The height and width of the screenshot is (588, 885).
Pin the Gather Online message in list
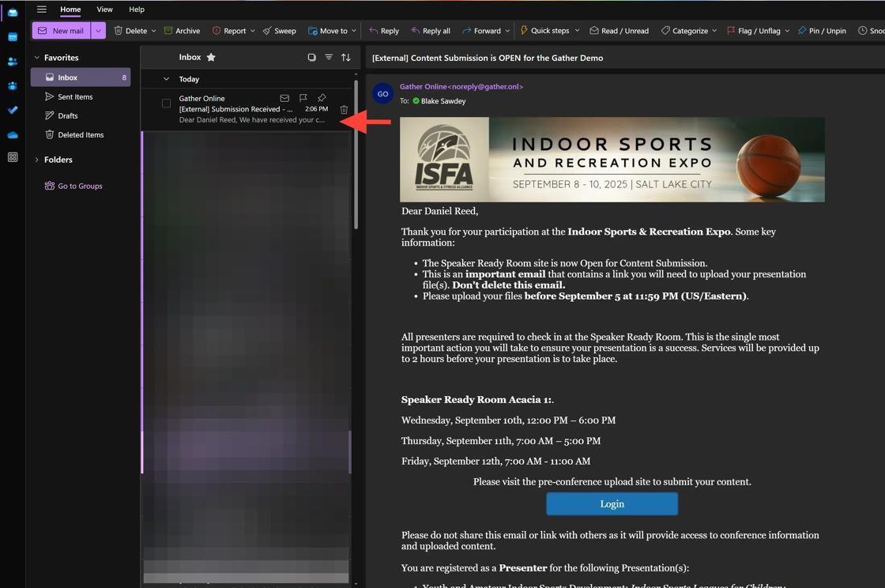tap(322, 98)
